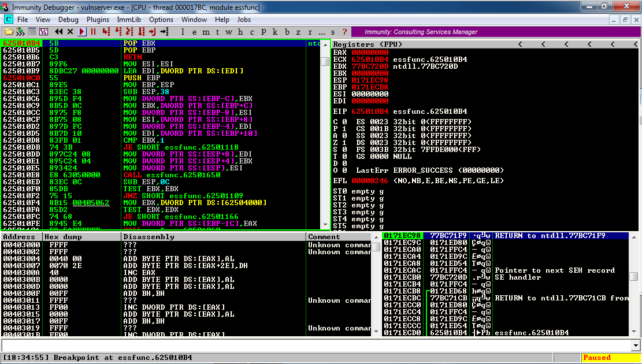The height and width of the screenshot is (364, 642).
Task: Open the CPU window system menu icon
Action: tap(8, 20)
